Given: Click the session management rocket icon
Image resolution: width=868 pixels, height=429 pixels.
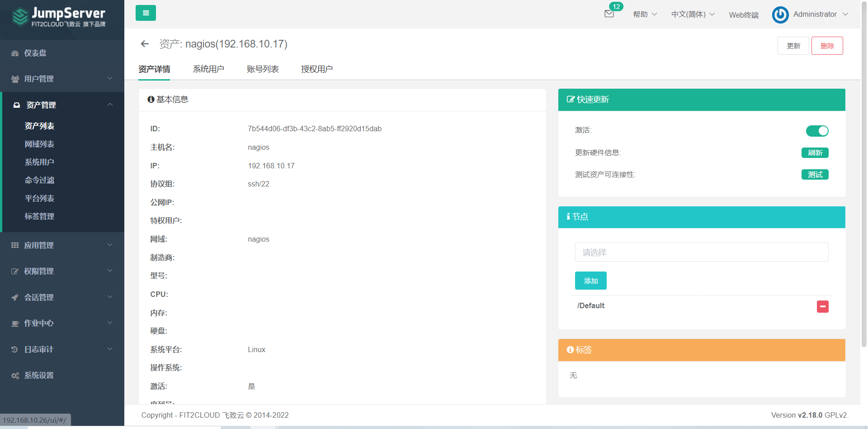Looking at the screenshot, I should [15, 297].
